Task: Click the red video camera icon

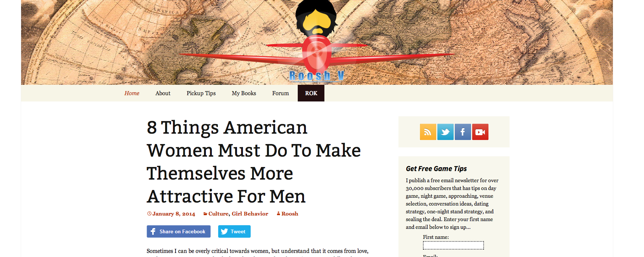Action: [x=480, y=132]
